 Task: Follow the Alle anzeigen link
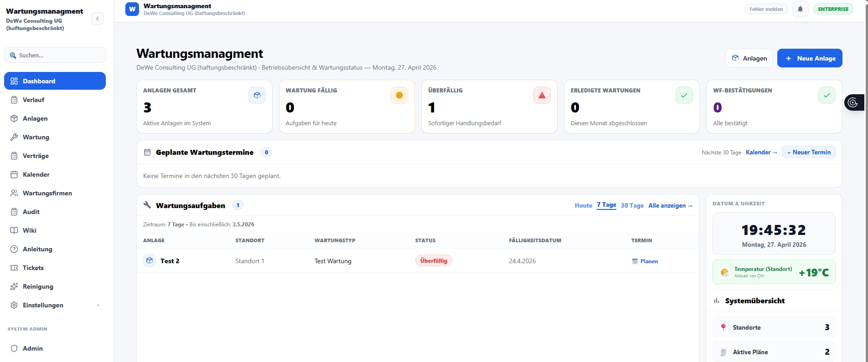pos(670,205)
